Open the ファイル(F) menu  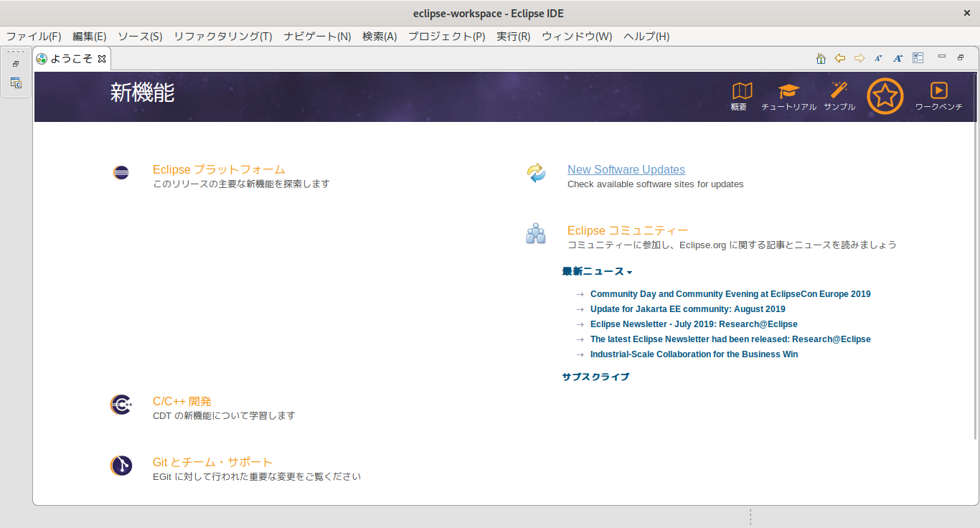(34, 37)
